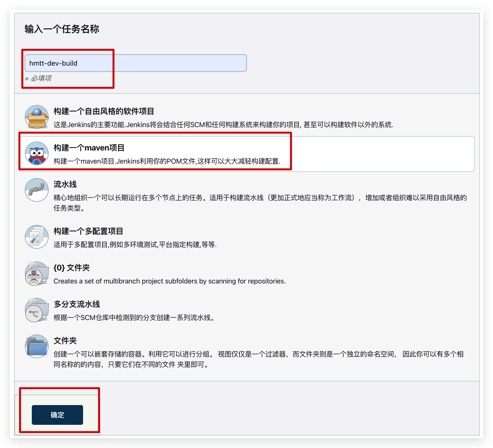Select 构建一个多配置项目 title
This screenshot has width=493, height=448.
pyautogui.click(x=88, y=231)
